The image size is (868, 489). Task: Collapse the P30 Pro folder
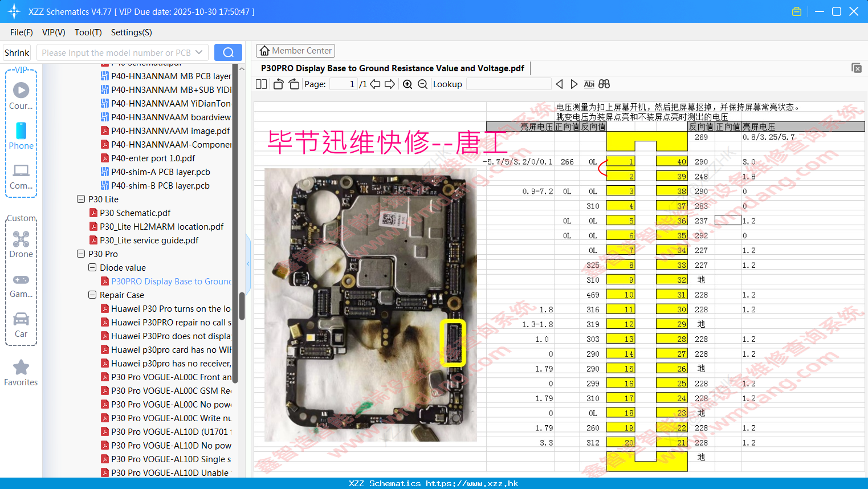tap(81, 254)
